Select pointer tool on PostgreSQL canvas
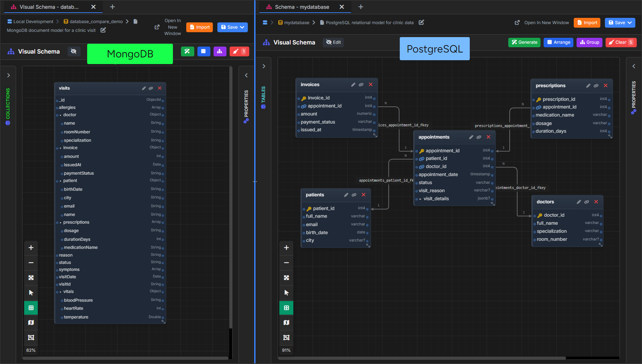The width and height of the screenshot is (642, 364). click(x=286, y=293)
